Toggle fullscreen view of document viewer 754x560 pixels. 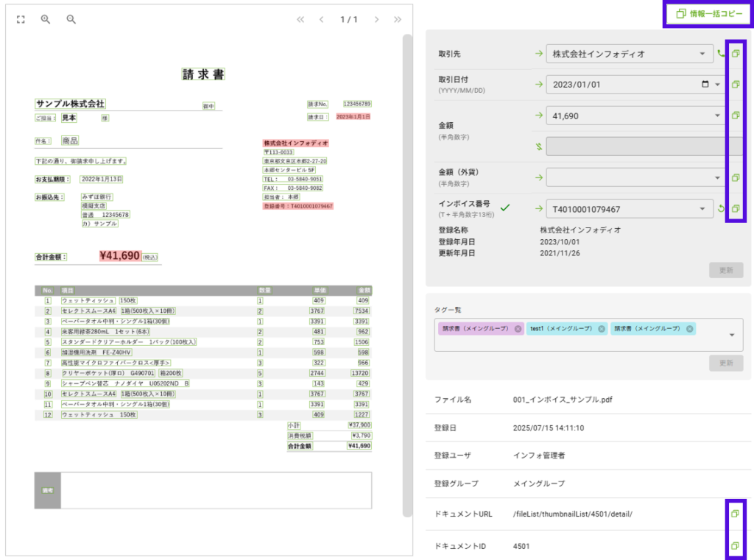(x=21, y=19)
